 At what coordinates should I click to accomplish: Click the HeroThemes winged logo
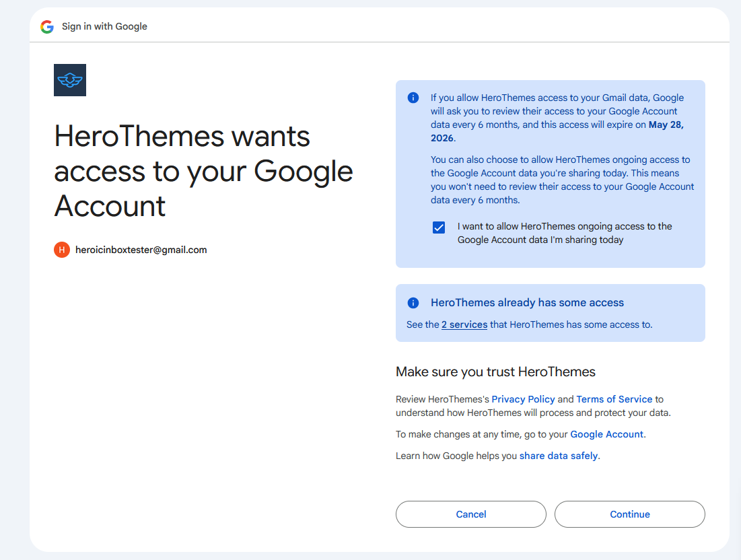70,80
